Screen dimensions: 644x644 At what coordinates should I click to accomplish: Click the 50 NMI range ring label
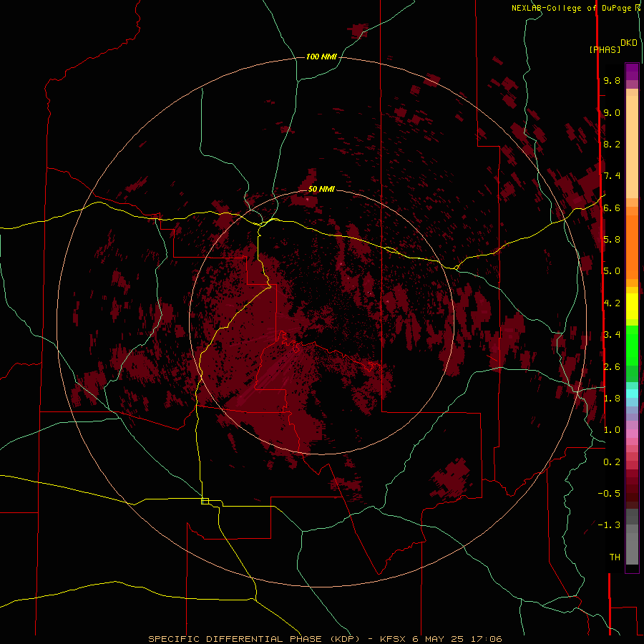coord(321,189)
